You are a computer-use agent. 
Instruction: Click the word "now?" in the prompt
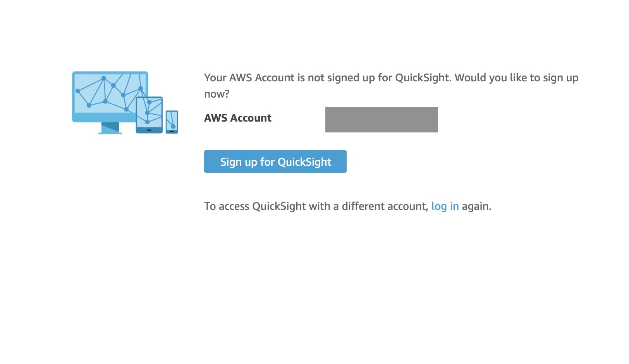217,94
